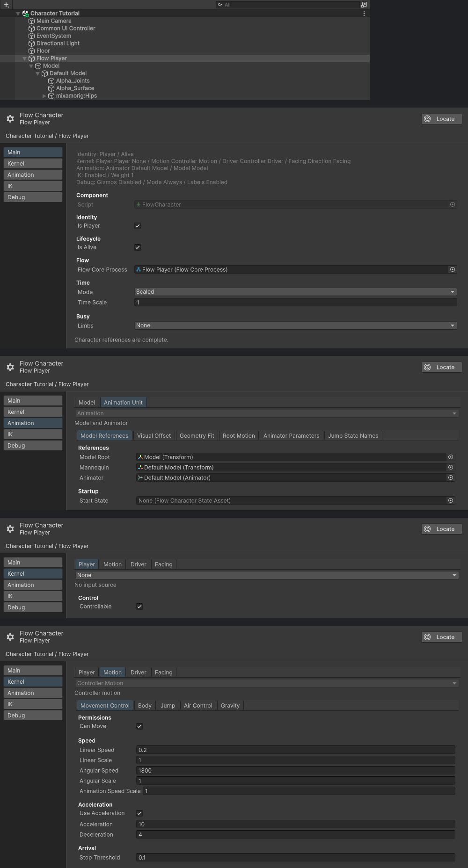Click the Stop Threshold field
The image size is (468, 868).
tap(296, 858)
